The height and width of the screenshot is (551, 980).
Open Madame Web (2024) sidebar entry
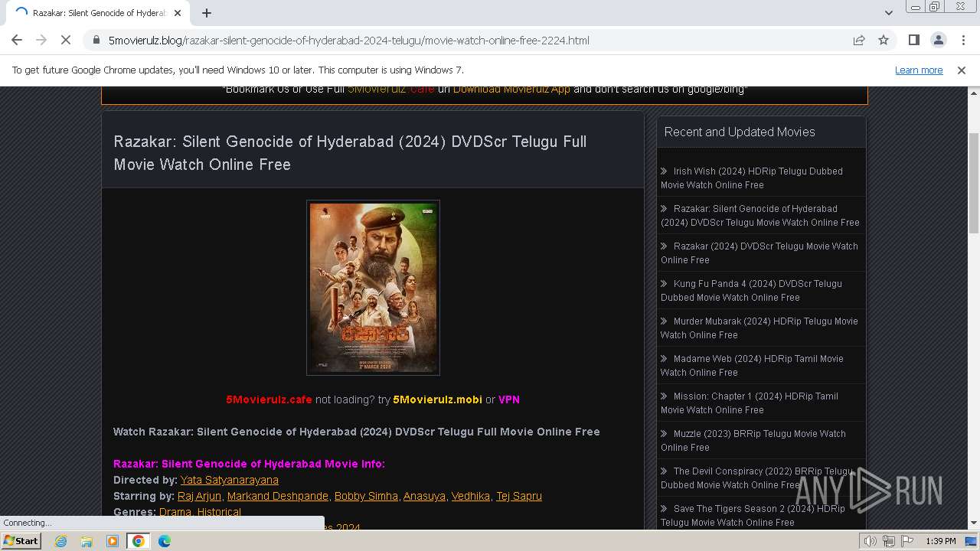(x=752, y=365)
